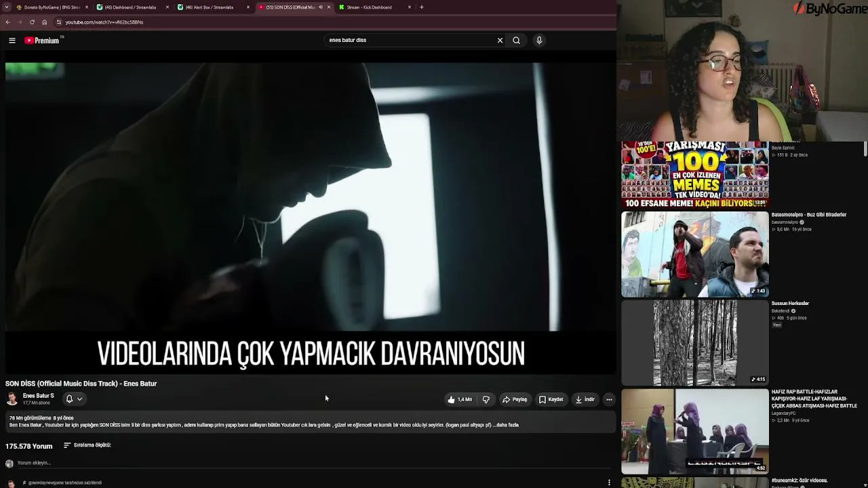Grab the page's vertical scrollbar thumb

coord(865,149)
